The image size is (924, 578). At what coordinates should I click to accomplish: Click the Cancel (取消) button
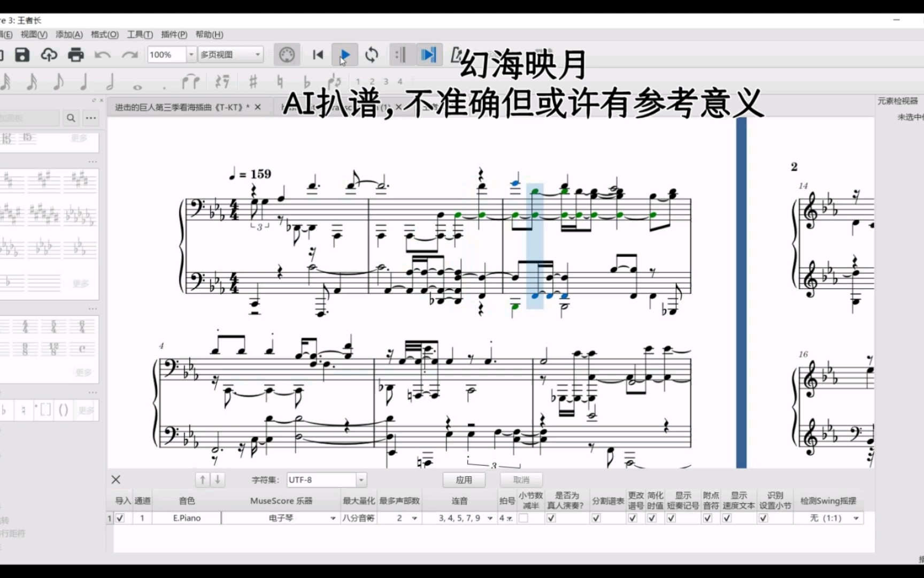point(521,480)
